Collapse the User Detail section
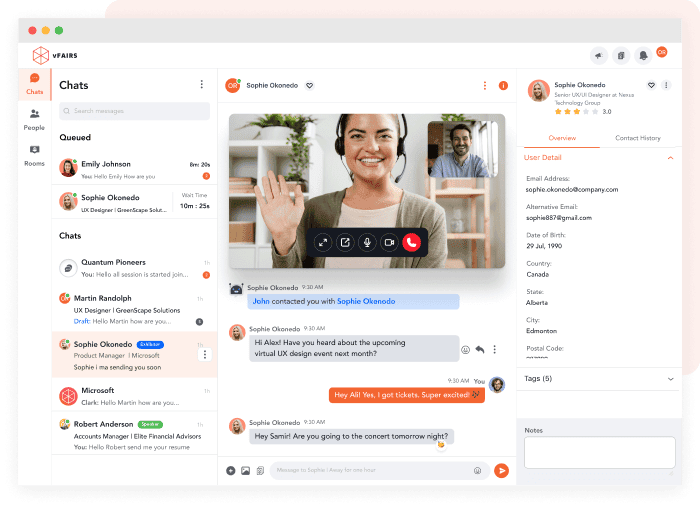 point(670,158)
